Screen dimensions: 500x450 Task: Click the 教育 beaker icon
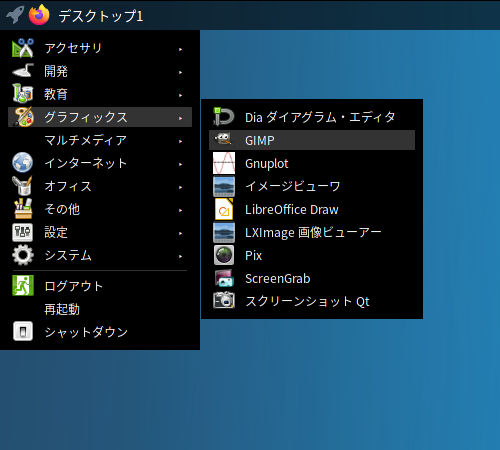coord(23,94)
